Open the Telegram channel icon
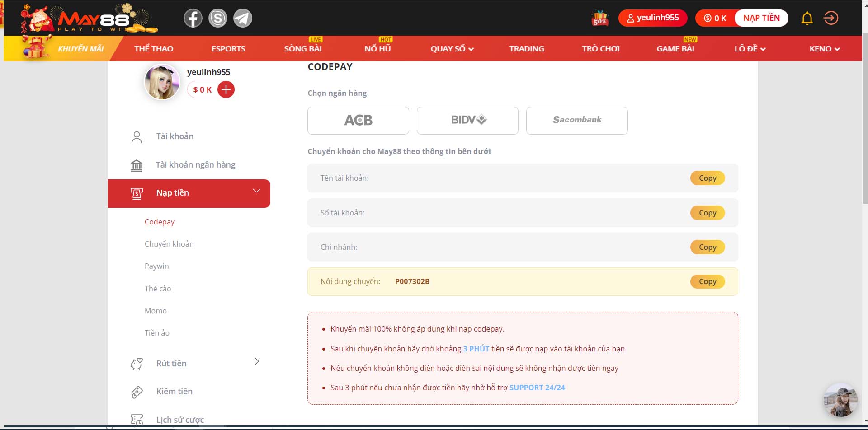The height and width of the screenshot is (430, 868). coord(243,18)
